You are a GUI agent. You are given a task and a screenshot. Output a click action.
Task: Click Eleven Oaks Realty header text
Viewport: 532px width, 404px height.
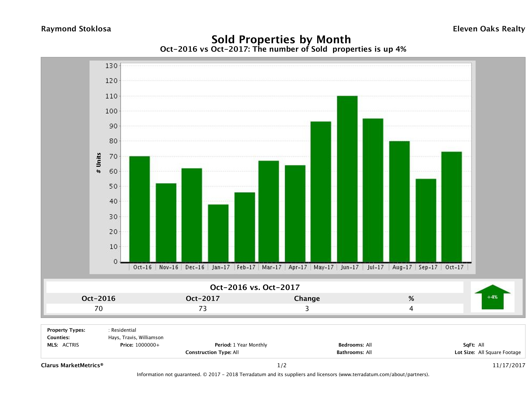489,29
